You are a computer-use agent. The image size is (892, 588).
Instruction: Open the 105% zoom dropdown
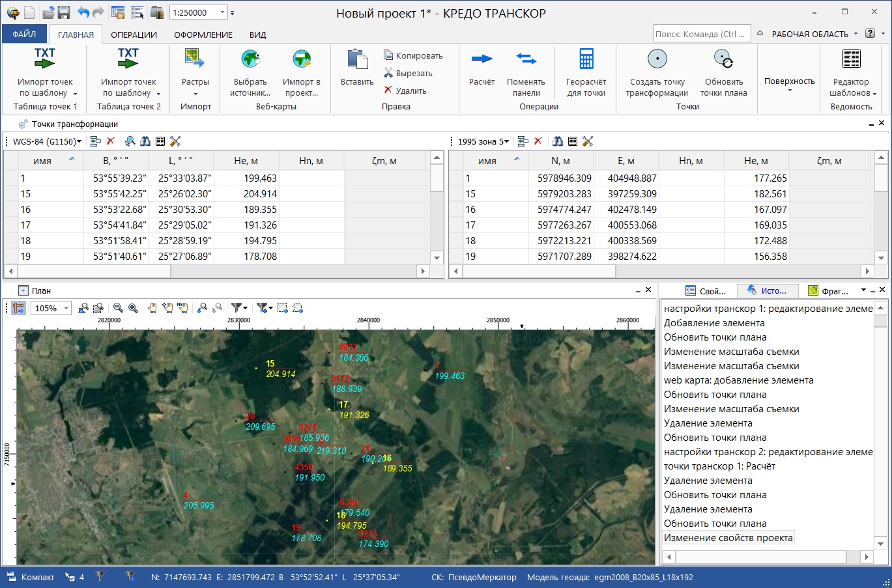66,308
